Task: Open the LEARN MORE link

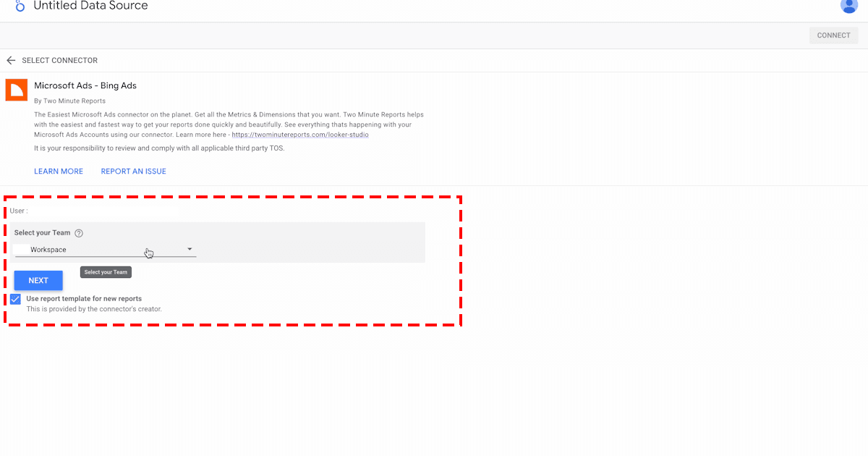Action: coord(59,172)
